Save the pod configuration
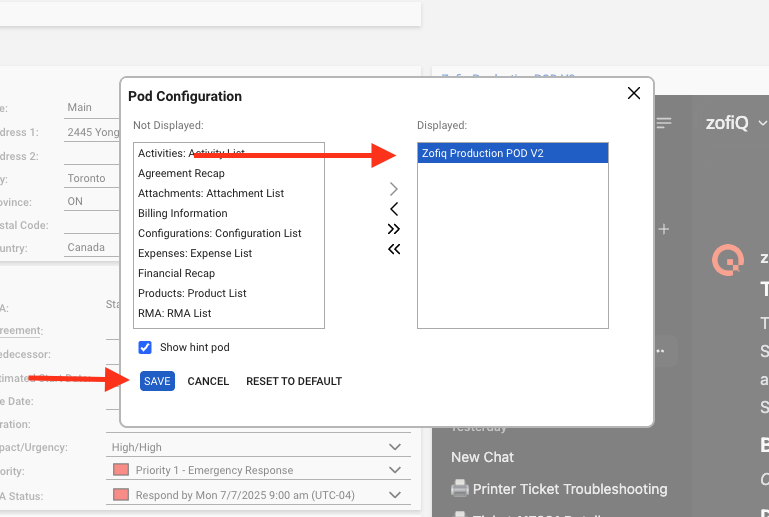769x517 pixels. (157, 381)
